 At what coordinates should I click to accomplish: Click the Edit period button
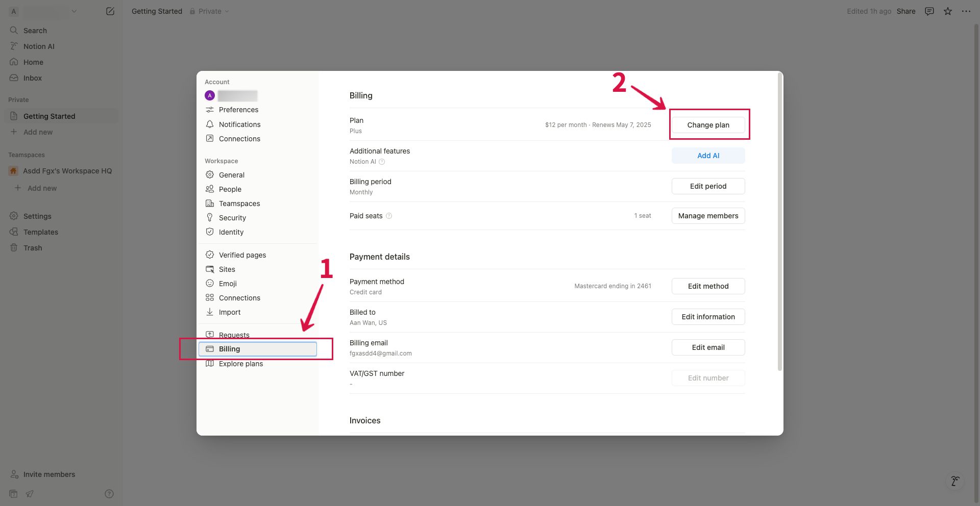tap(708, 186)
